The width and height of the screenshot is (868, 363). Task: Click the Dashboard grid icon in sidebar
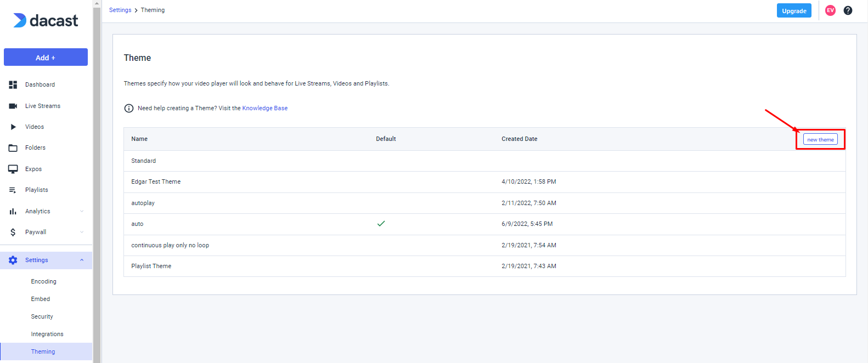pyautogui.click(x=13, y=84)
